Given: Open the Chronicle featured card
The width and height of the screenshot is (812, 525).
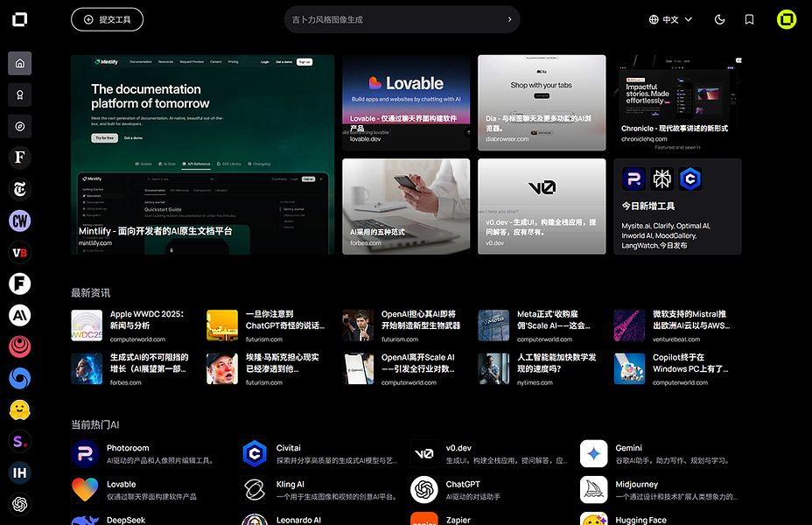Looking at the screenshot, I should click(x=677, y=103).
